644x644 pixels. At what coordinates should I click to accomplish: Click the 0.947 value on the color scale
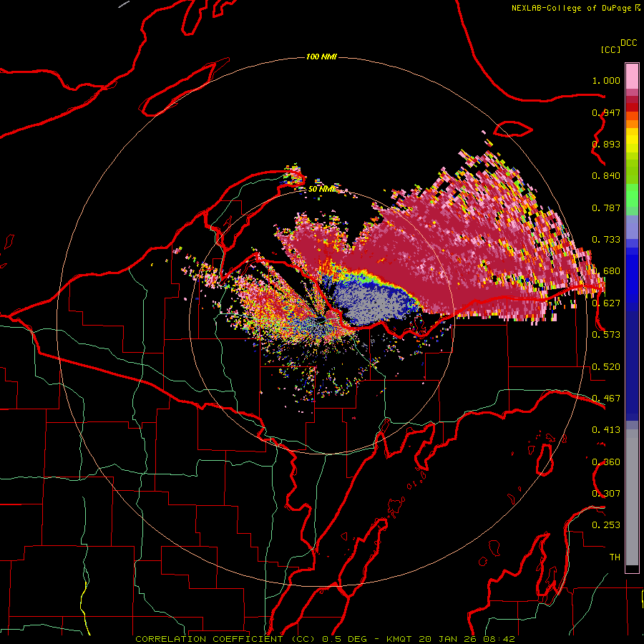click(606, 112)
